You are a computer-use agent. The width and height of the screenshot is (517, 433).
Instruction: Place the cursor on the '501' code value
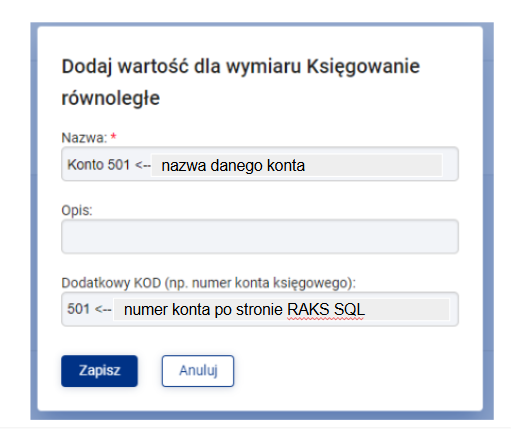[78, 309]
